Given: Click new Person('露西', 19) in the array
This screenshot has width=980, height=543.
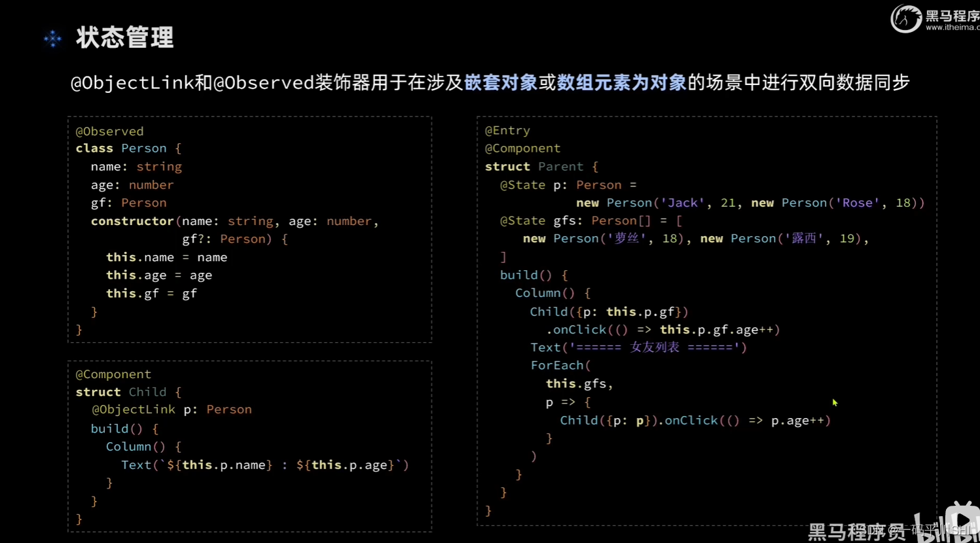Looking at the screenshot, I should click(780, 239).
